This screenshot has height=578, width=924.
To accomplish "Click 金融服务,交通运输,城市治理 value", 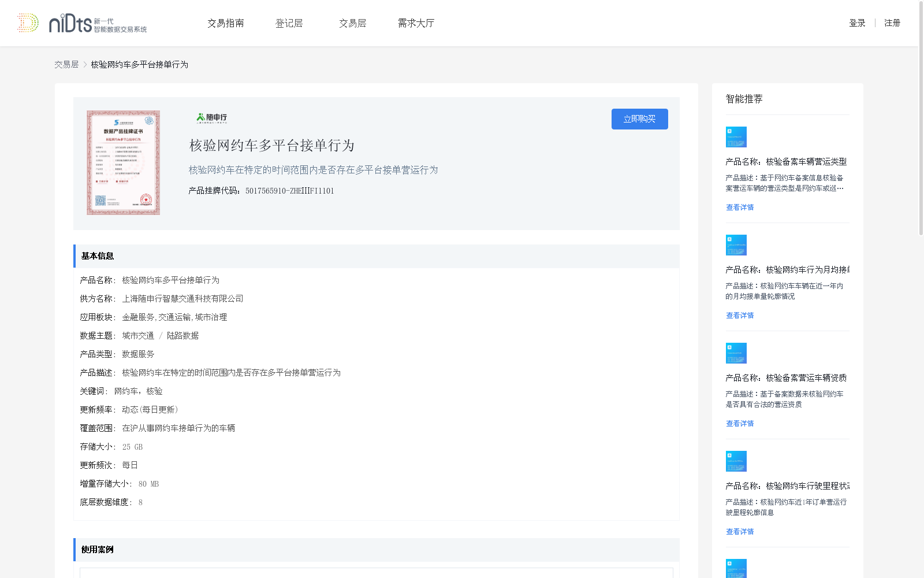I will point(174,317).
